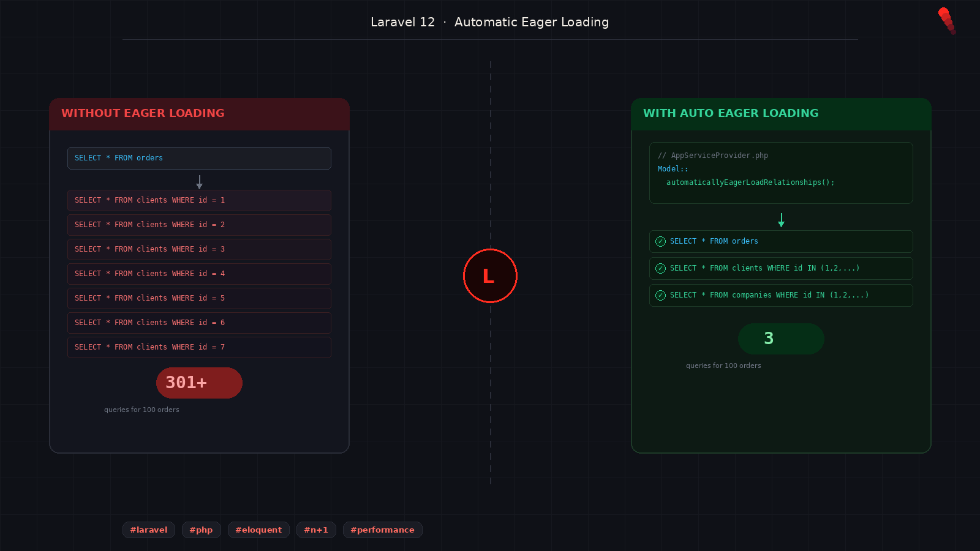Click checkmark icon on clients WHERE id IN query

pyautogui.click(x=660, y=268)
